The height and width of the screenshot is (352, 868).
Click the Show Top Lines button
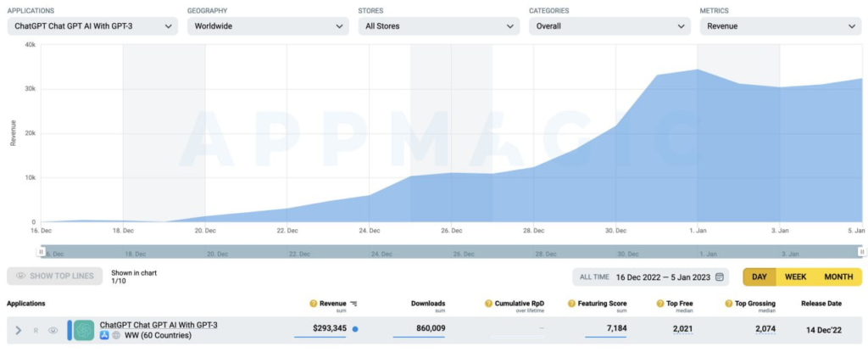(55, 276)
